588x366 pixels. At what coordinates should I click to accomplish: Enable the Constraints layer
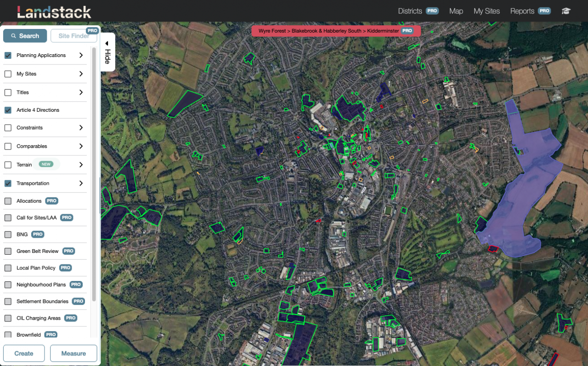[x=8, y=128]
